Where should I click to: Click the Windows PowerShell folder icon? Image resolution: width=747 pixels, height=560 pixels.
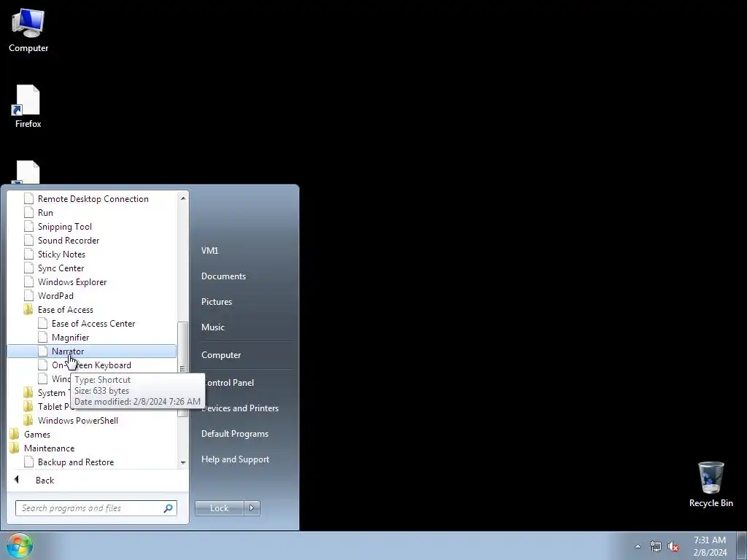click(28, 420)
